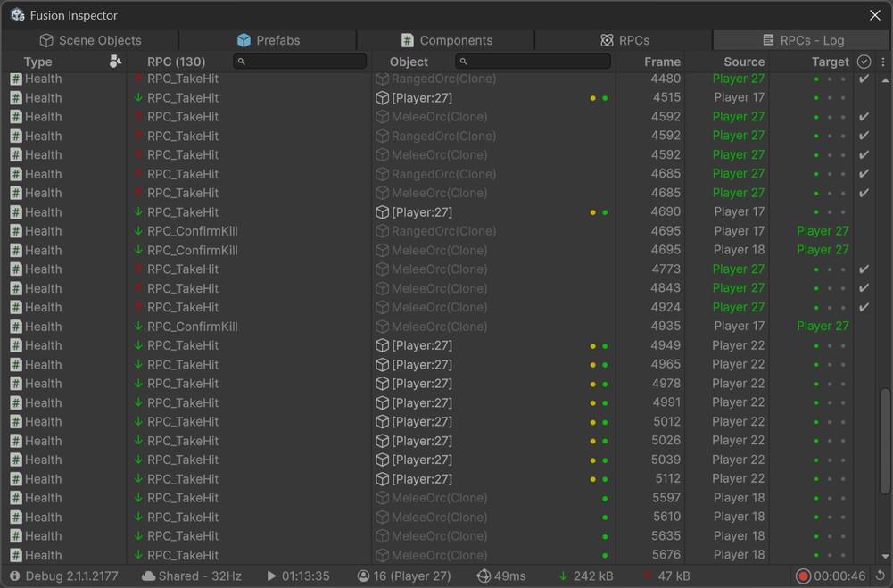Click the green incoming arrow in frame 4515 row
This screenshot has height=588, width=893.
pos(137,97)
